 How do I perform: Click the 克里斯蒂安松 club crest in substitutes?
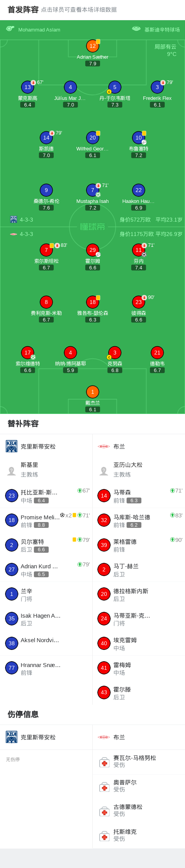(x=12, y=446)
